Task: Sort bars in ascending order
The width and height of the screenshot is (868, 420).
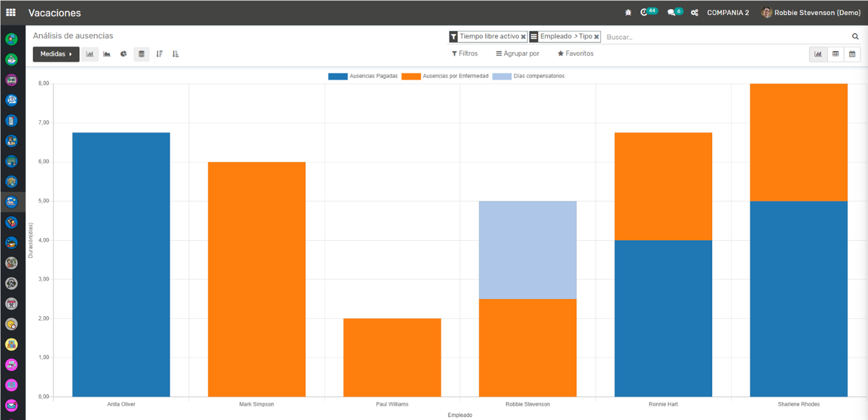Action: click(176, 54)
